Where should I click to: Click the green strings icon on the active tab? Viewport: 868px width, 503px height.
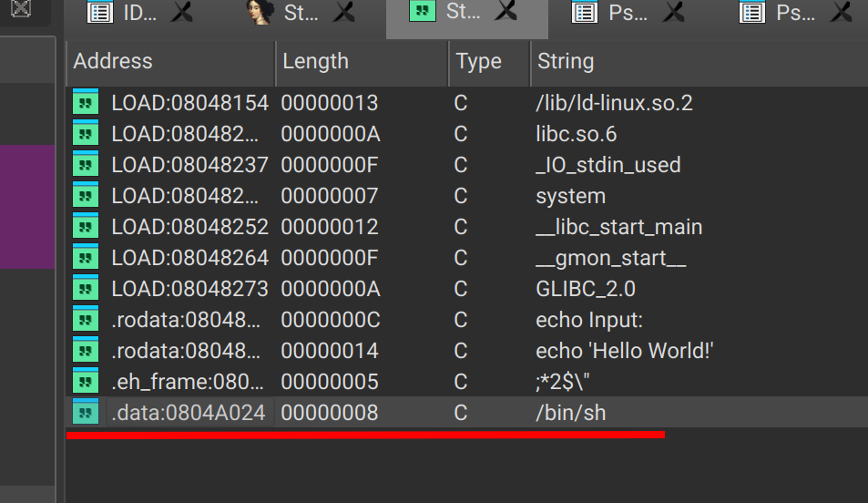[x=422, y=13]
